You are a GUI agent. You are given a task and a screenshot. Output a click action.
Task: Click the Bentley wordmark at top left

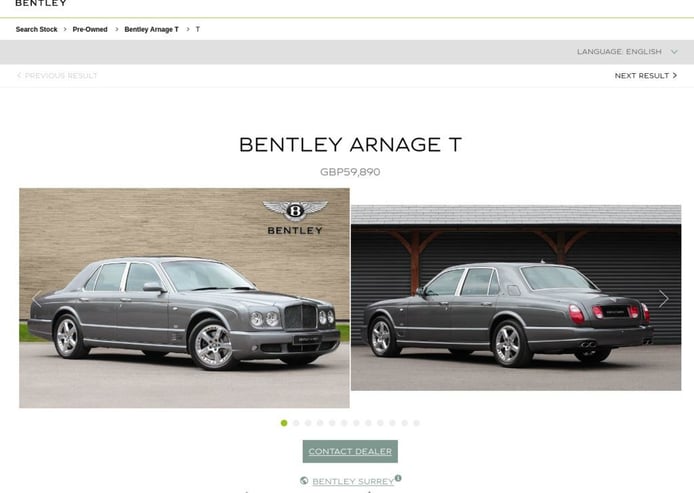(41, 3)
